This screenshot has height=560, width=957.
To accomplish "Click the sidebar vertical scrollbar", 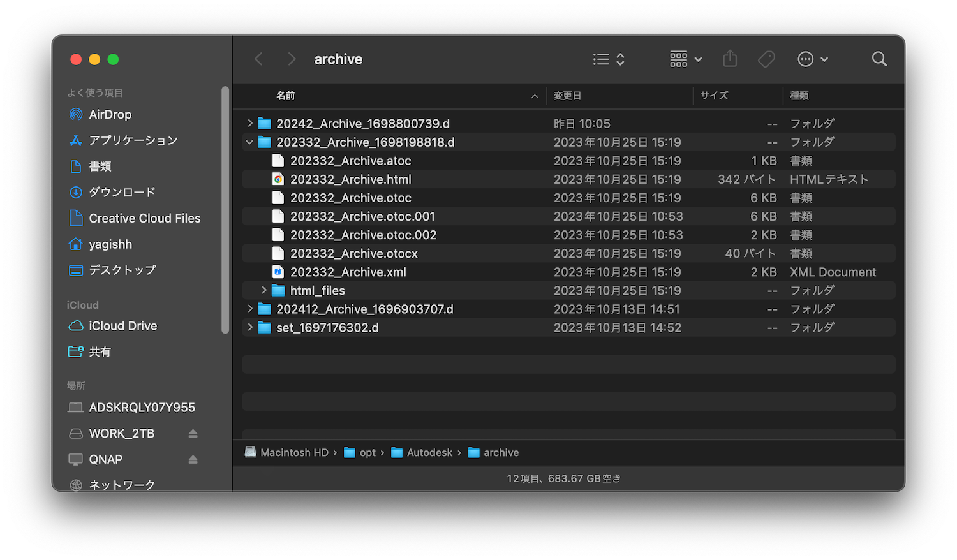I will [x=225, y=210].
